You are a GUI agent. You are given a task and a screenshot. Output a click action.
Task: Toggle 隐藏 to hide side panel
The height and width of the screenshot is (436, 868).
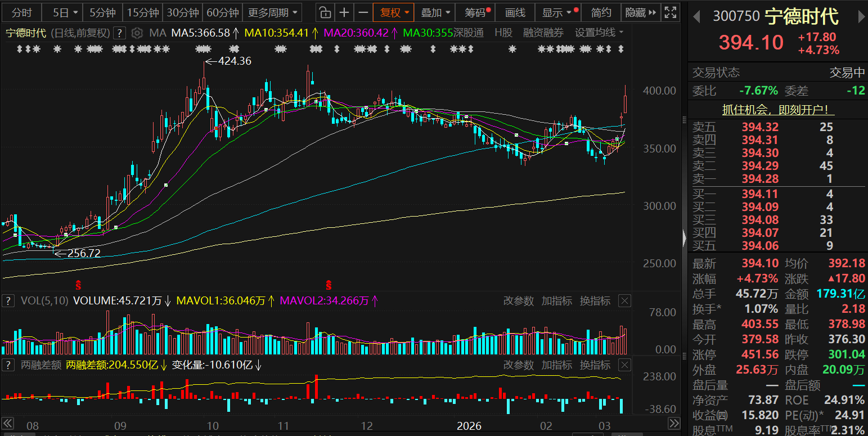tap(640, 12)
